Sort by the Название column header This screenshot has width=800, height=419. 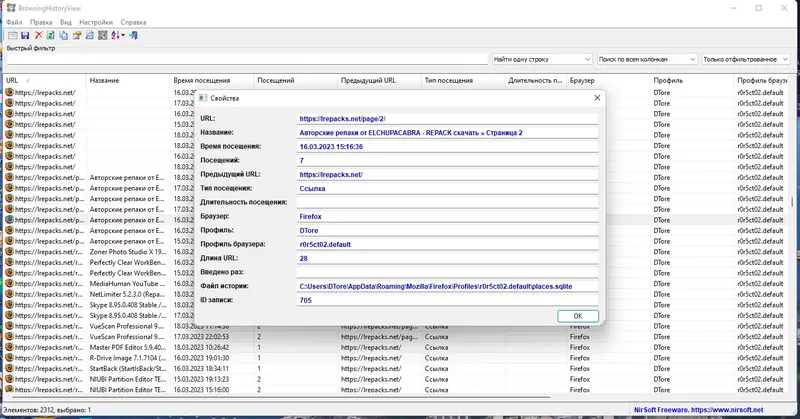click(x=128, y=80)
